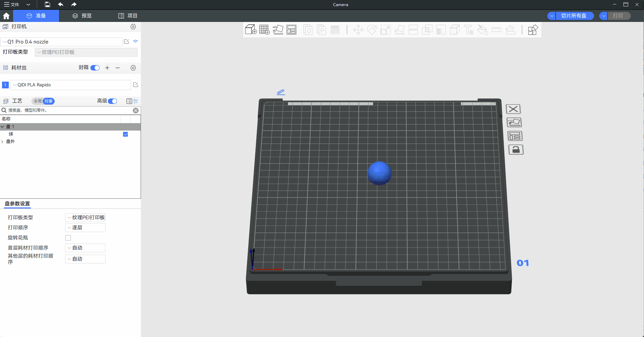
Task: Switch to the 项目 project tab
Action: [x=128, y=16]
